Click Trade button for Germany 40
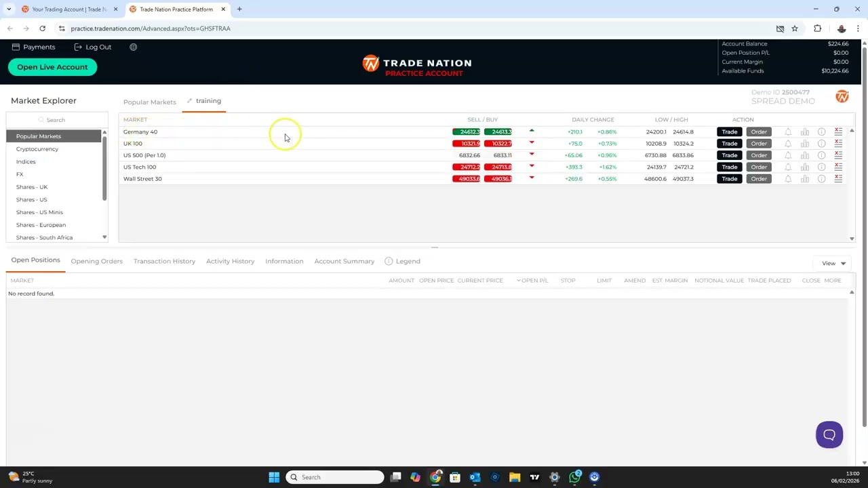This screenshot has width=868, height=488. (730, 132)
